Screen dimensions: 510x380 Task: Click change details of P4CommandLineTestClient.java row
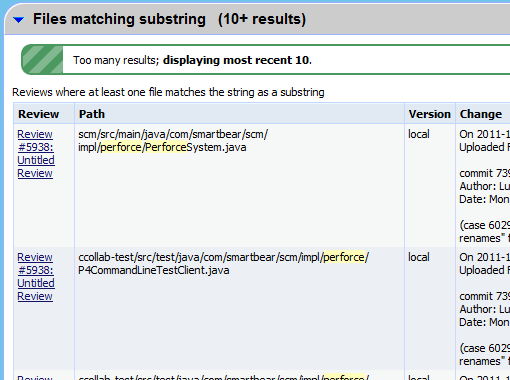coord(483,308)
